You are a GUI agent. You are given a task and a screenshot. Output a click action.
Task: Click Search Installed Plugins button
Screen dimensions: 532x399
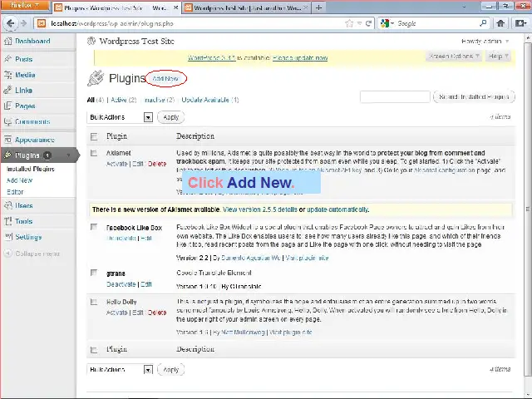(x=474, y=96)
